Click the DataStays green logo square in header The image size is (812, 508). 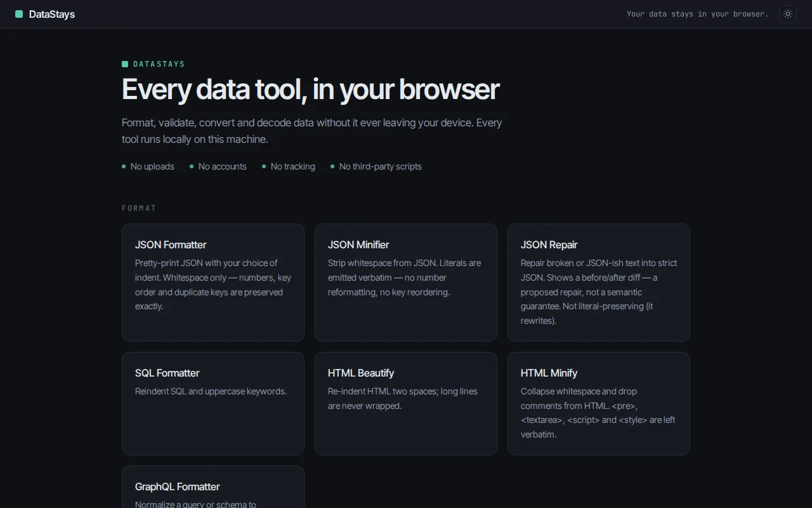coord(19,14)
